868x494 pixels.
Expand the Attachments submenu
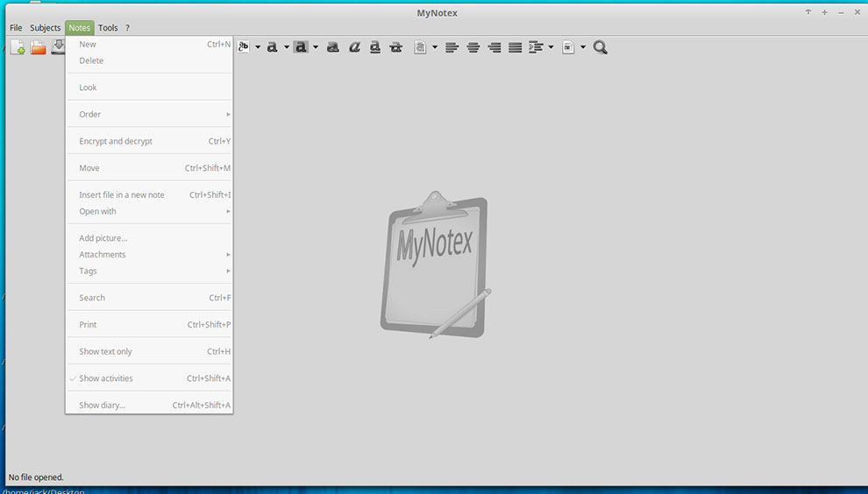pos(149,255)
